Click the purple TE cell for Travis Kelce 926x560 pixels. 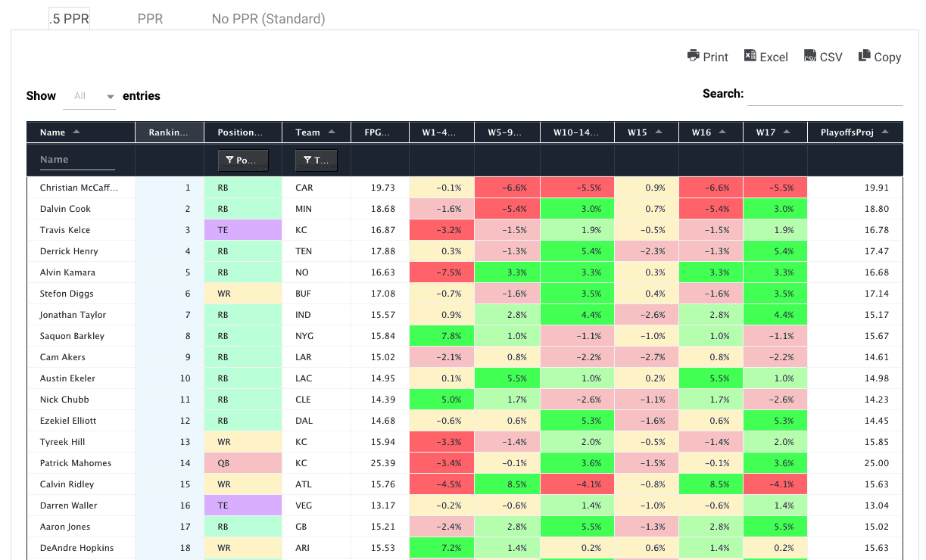243,230
